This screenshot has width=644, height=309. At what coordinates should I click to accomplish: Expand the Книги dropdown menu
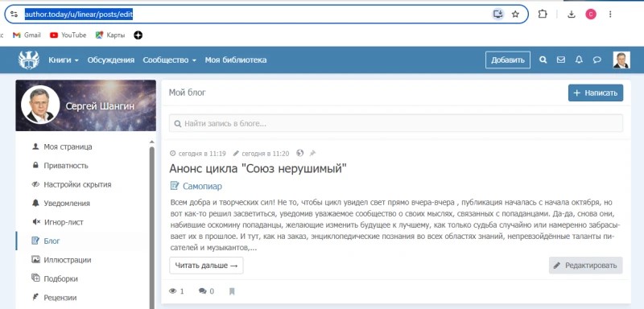coord(64,60)
